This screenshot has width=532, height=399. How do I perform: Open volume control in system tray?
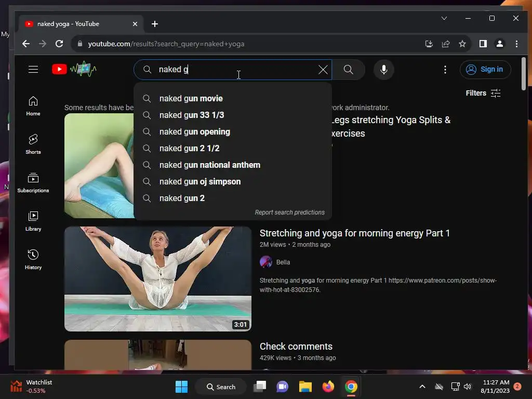coord(468,387)
